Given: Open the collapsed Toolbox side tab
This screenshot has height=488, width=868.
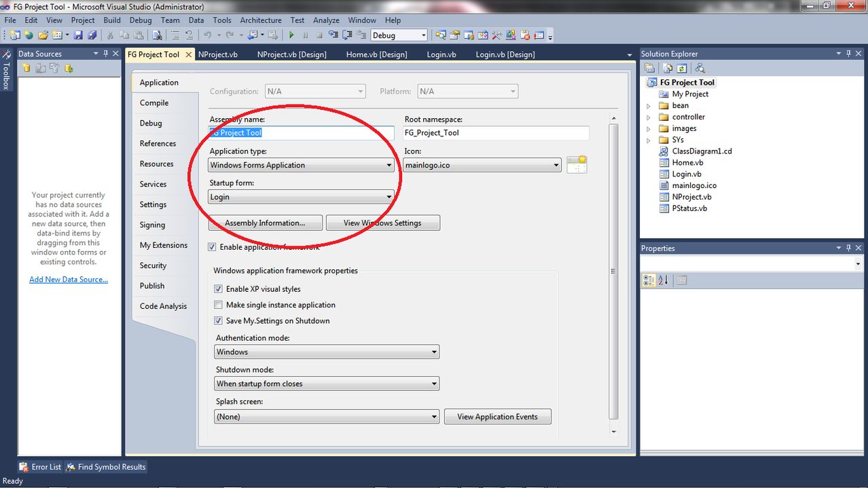Looking at the screenshot, I should pos(6,71).
